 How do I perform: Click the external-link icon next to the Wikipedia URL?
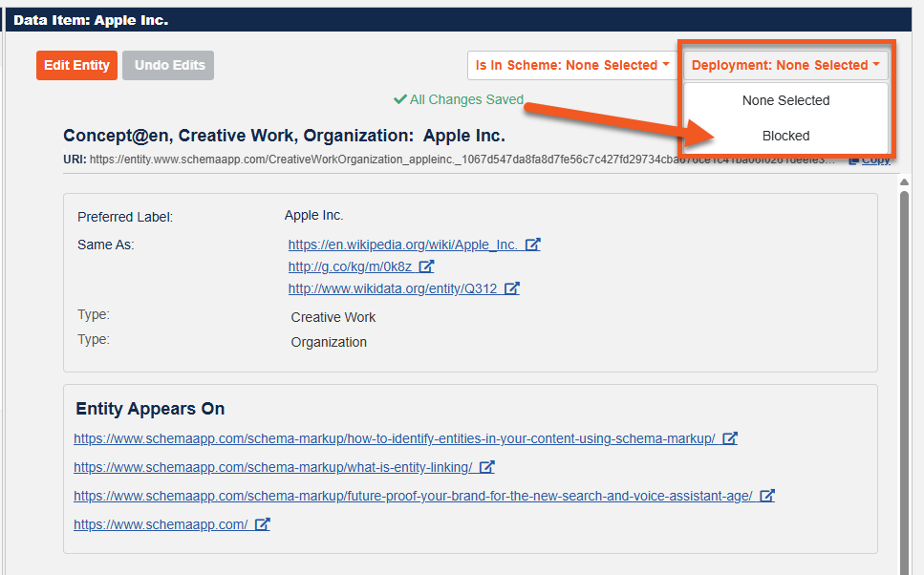point(533,244)
